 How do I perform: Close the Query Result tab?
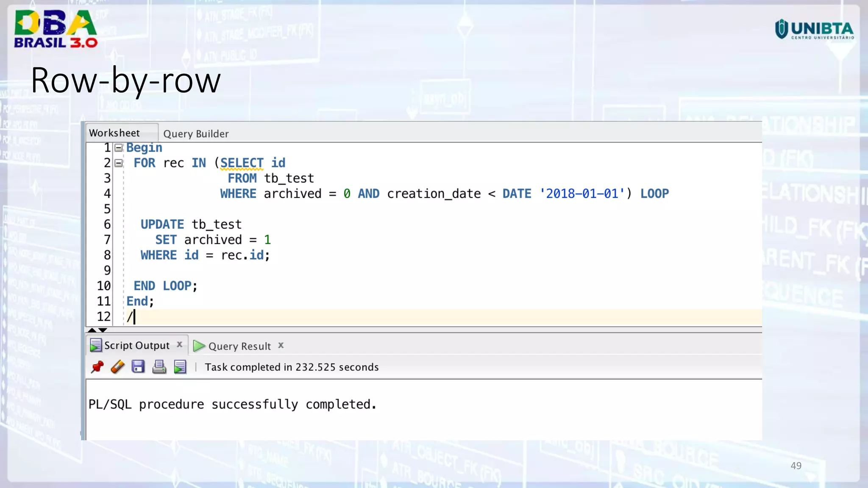tap(281, 345)
